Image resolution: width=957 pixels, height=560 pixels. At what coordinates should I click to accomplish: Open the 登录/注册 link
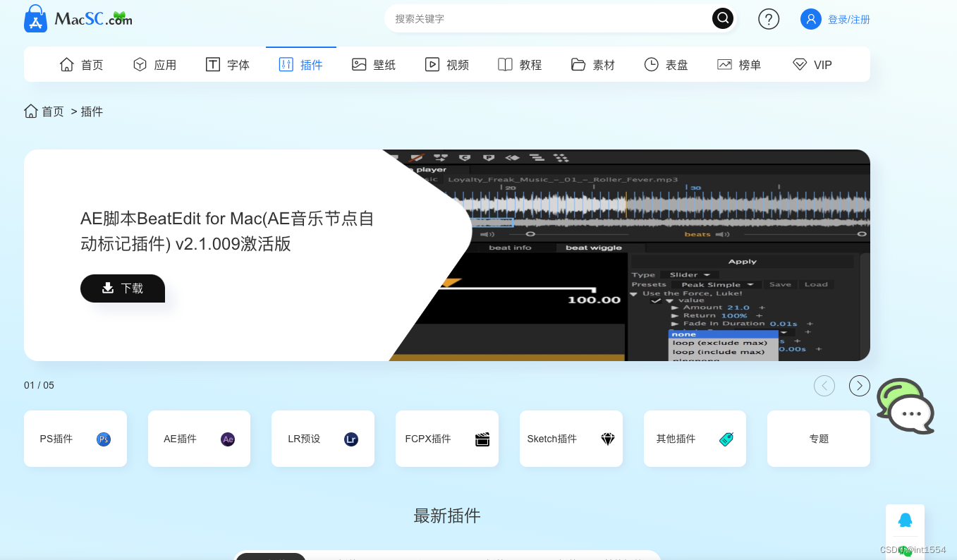[848, 19]
